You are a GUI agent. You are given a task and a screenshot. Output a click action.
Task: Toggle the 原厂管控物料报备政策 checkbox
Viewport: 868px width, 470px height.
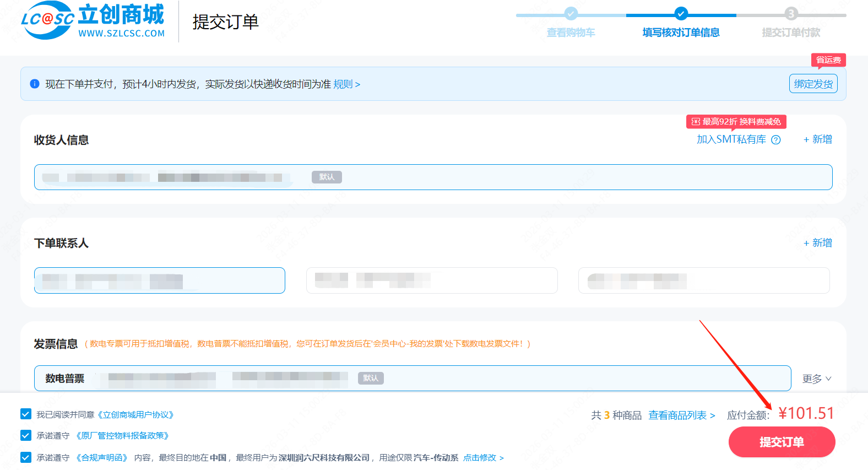26,435
